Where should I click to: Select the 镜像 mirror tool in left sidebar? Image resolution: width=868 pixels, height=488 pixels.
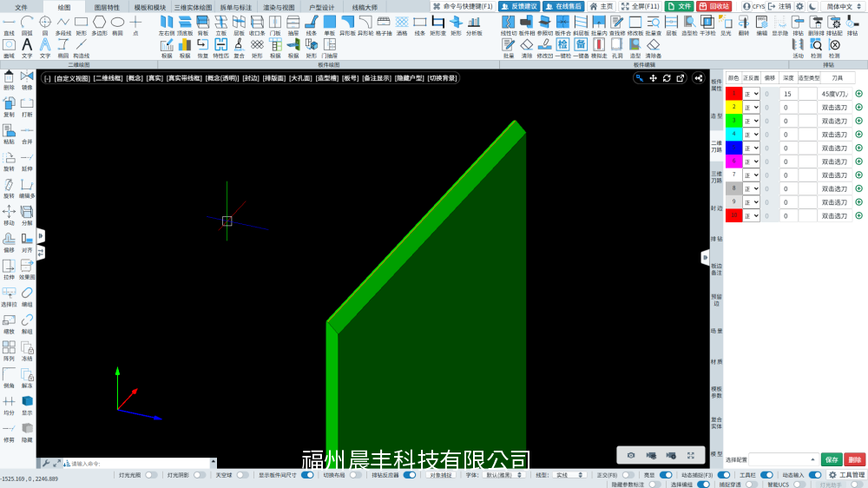click(27, 80)
